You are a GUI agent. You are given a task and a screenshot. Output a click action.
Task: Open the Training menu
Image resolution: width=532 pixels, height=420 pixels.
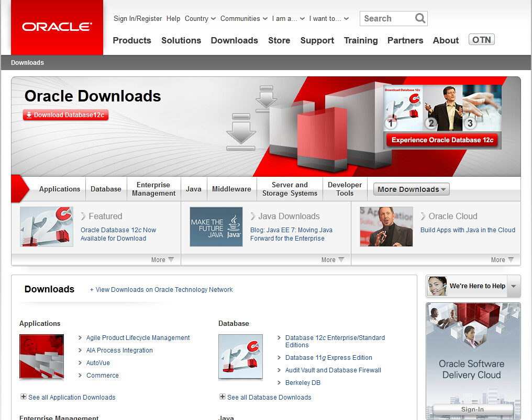[x=361, y=40]
